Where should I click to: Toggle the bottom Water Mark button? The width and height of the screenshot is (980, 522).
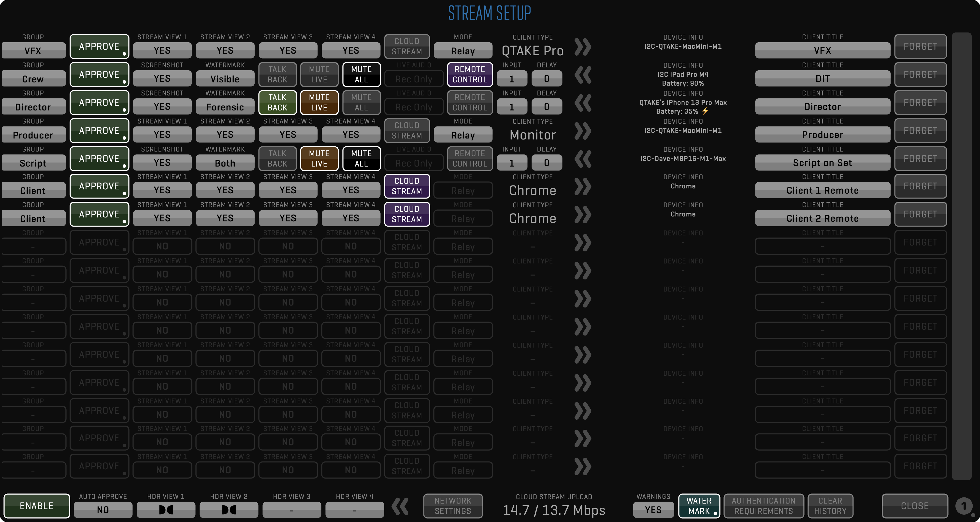(699, 506)
